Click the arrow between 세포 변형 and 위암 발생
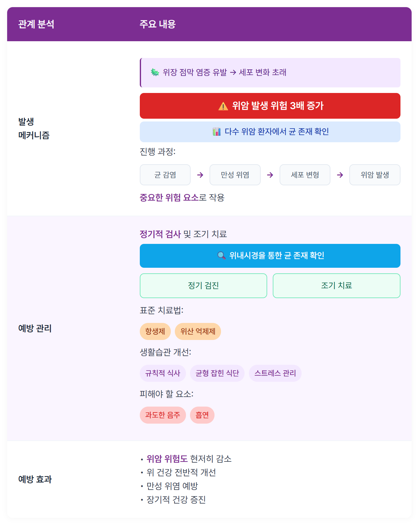Image resolution: width=420 pixels, height=529 pixels. click(340, 175)
